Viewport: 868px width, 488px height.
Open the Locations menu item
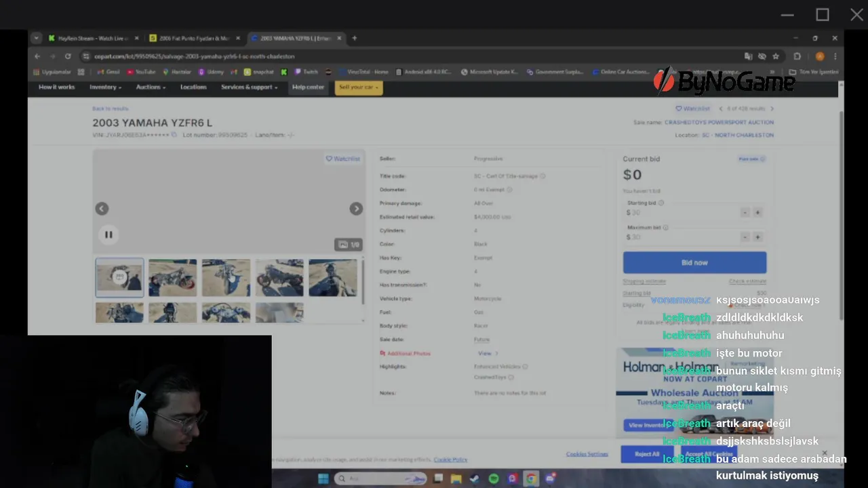(193, 87)
